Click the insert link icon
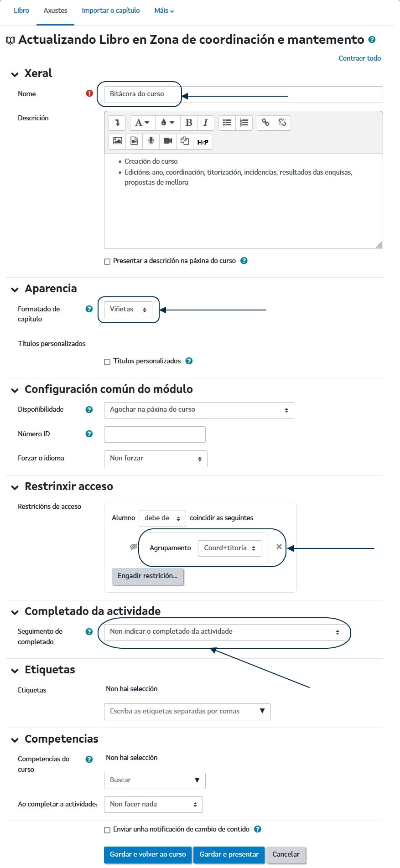 click(265, 123)
